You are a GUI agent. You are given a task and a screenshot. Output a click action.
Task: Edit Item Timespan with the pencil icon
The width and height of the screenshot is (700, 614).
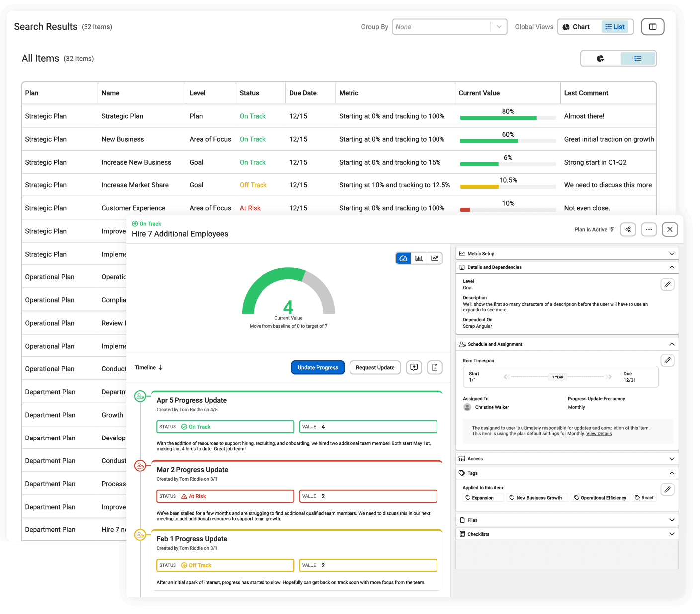(x=667, y=360)
